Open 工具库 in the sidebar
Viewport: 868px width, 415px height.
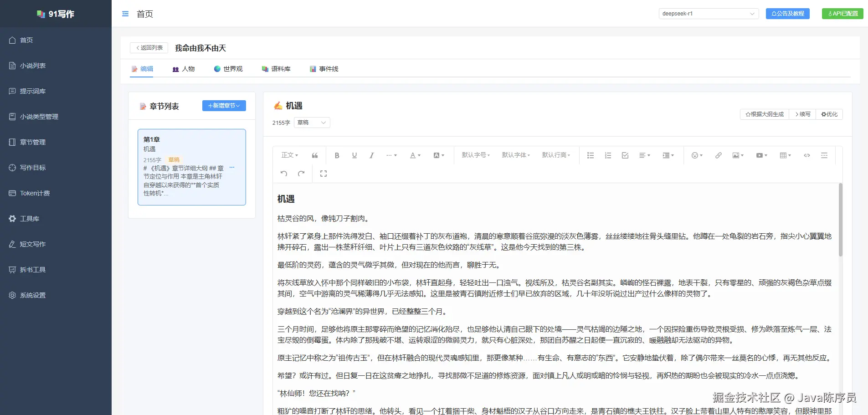click(56, 219)
